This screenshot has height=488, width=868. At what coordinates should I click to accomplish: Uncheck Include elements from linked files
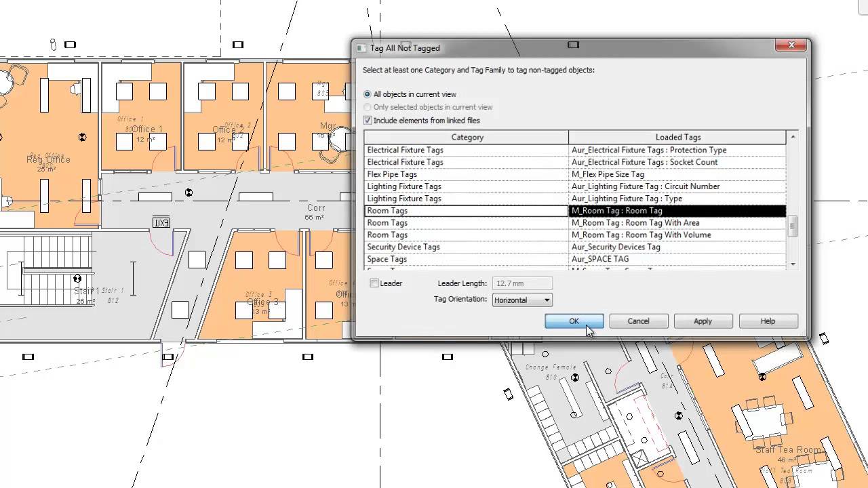click(x=368, y=120)
